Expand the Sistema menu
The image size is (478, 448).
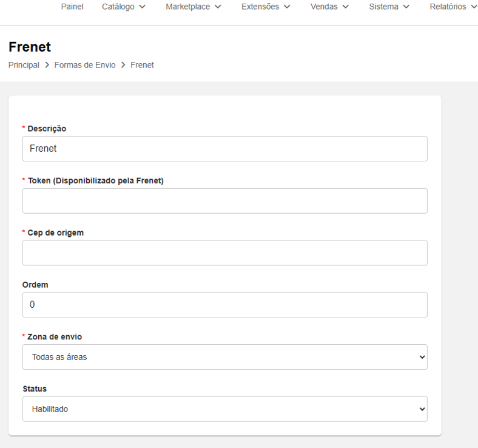(x=389, y=7)
